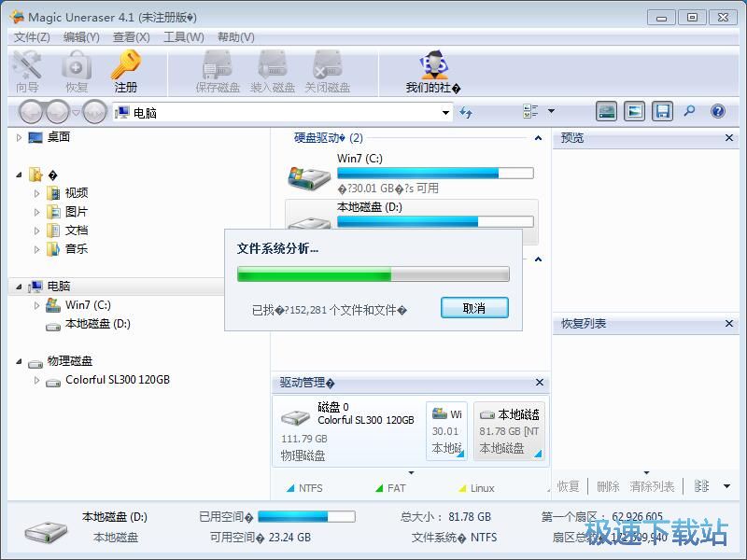Expand the 图片 folder node
Screen dimensions: 747x560
[x=36, y=212]
